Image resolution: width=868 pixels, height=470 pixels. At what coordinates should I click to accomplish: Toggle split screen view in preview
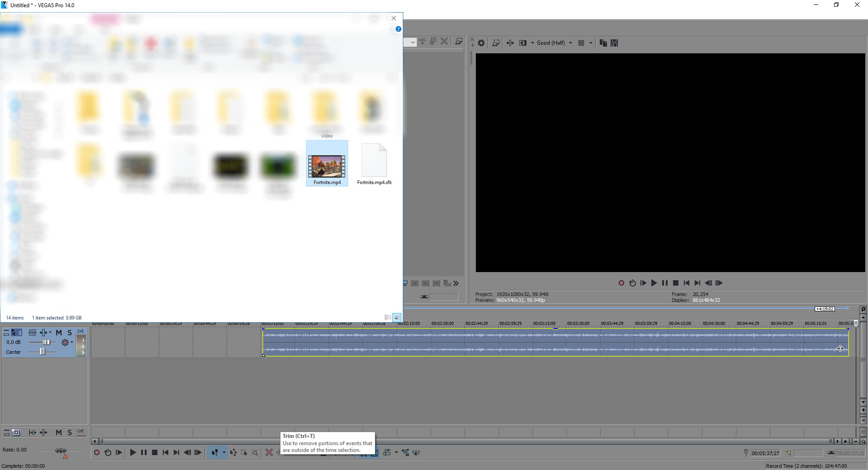pyautogui.click(x=523, y=43)
